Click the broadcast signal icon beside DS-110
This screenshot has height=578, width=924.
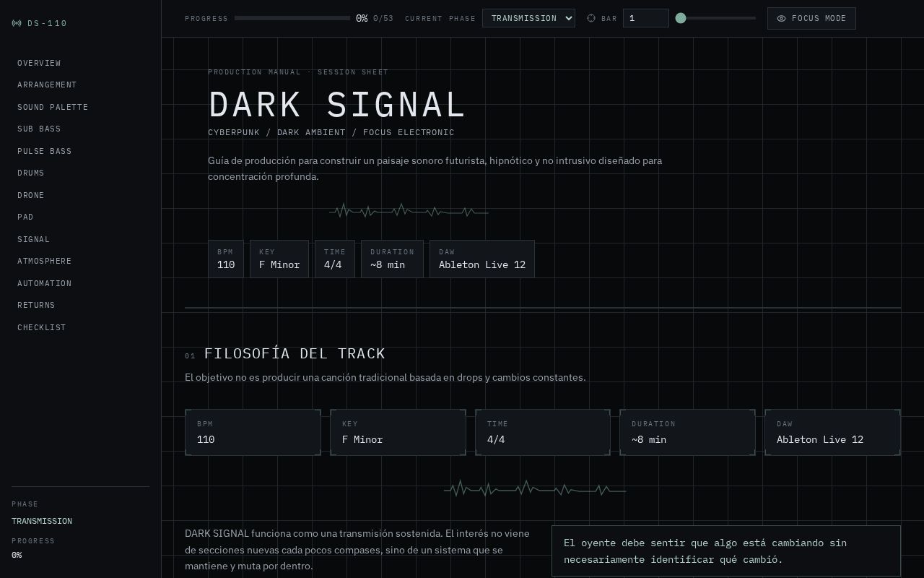[x=17, y=23]
